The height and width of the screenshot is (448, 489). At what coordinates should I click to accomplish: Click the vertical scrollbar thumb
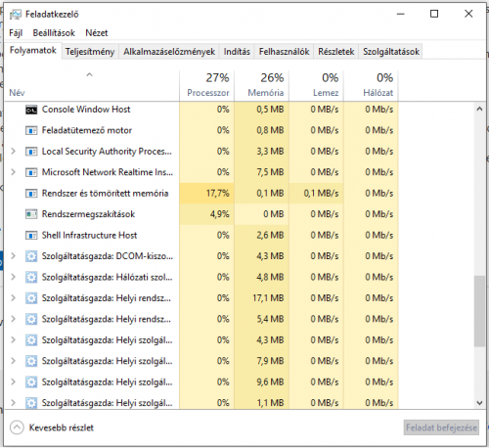click(479, 311)
